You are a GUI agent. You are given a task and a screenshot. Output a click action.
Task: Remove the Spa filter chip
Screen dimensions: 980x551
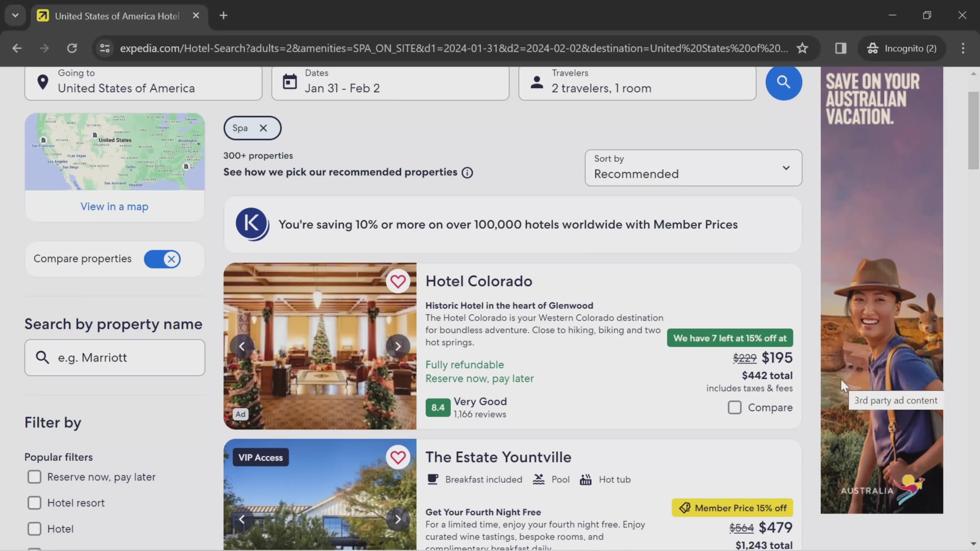point(263,128)
